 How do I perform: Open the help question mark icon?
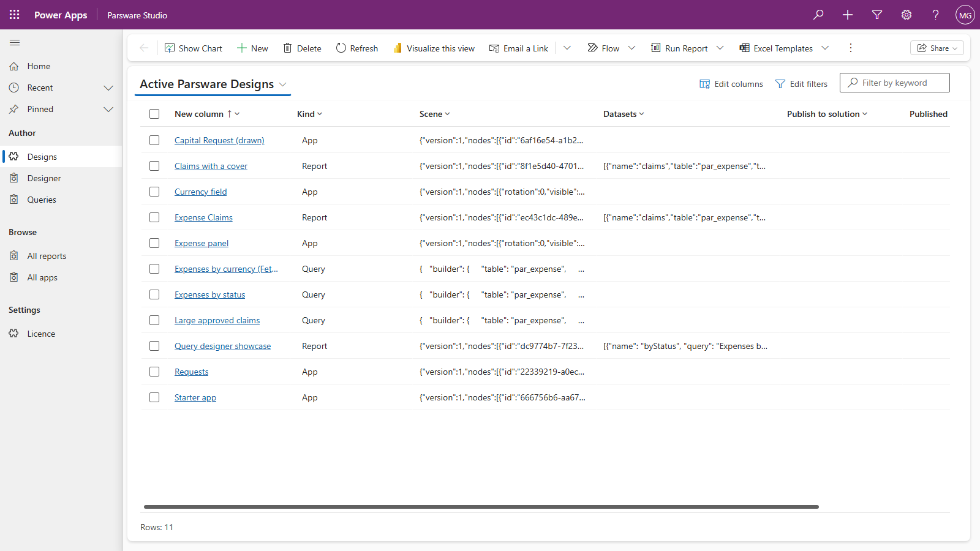click(936, 15)
